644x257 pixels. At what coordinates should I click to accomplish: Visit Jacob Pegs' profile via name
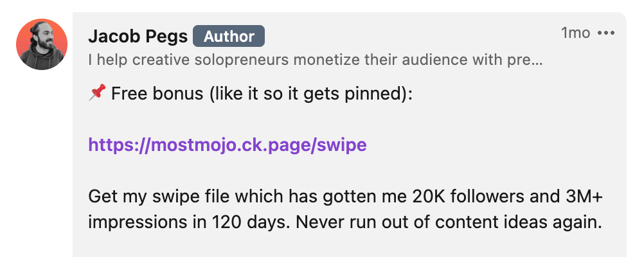coord(138,37)
